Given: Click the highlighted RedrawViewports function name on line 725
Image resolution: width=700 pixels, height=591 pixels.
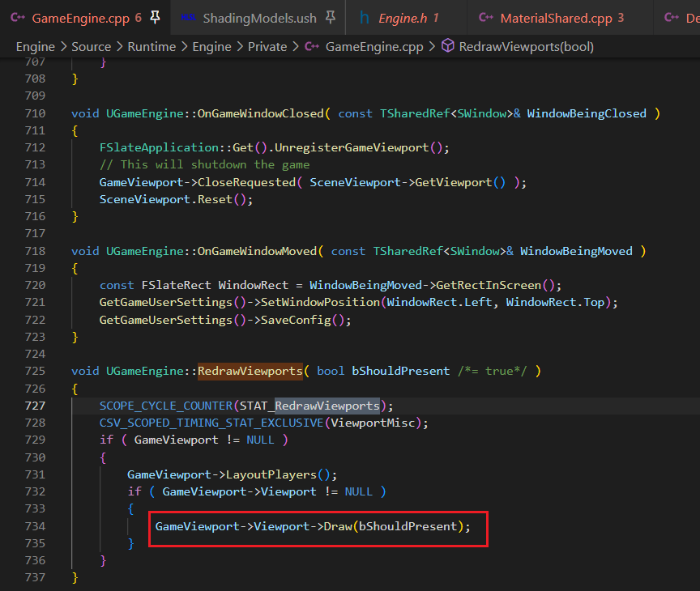Looking at the screenshot, I should coord(250,371).
